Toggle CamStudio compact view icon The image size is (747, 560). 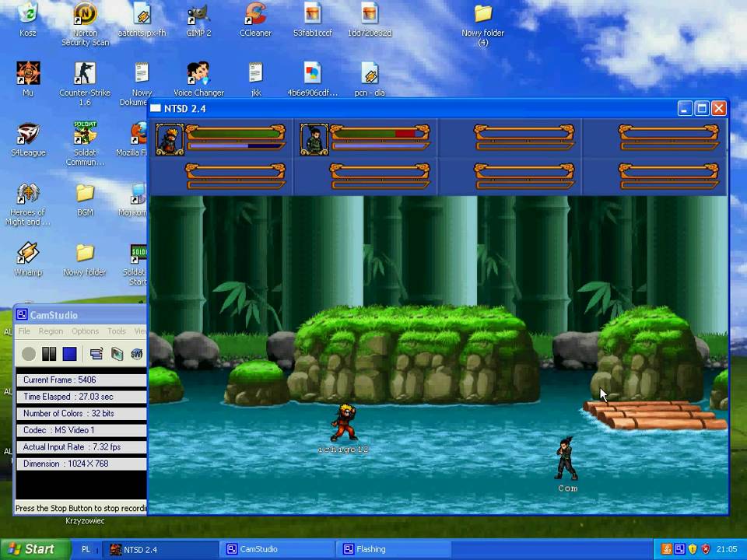tap(96, 354)
